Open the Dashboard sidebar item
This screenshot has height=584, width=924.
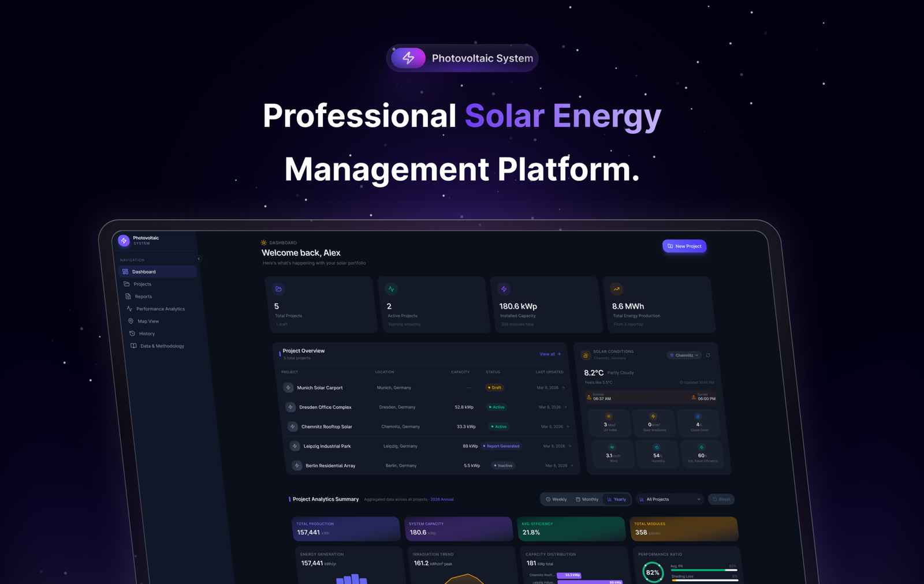pyautogui.click(x=158, y=272)
